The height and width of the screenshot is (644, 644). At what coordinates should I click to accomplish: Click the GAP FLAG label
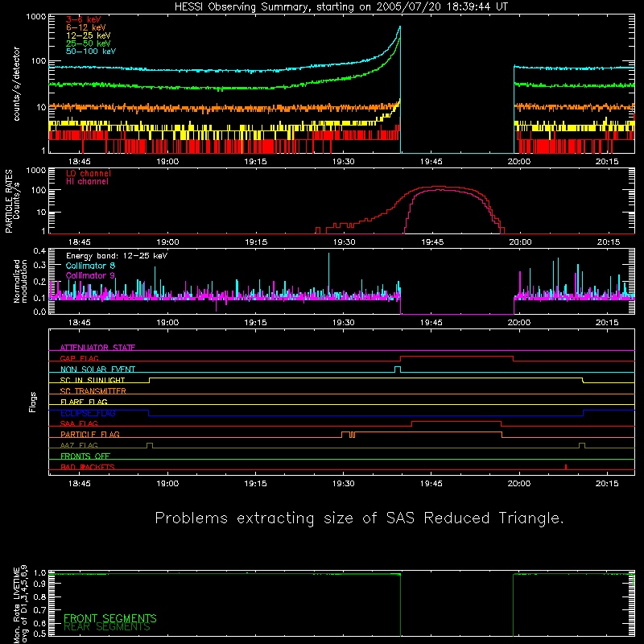pos(79,358)
